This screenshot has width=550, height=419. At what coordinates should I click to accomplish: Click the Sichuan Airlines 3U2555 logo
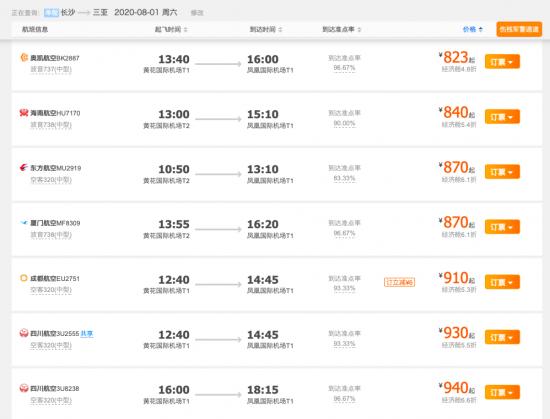pyautogui.click(x=24, y=333)
